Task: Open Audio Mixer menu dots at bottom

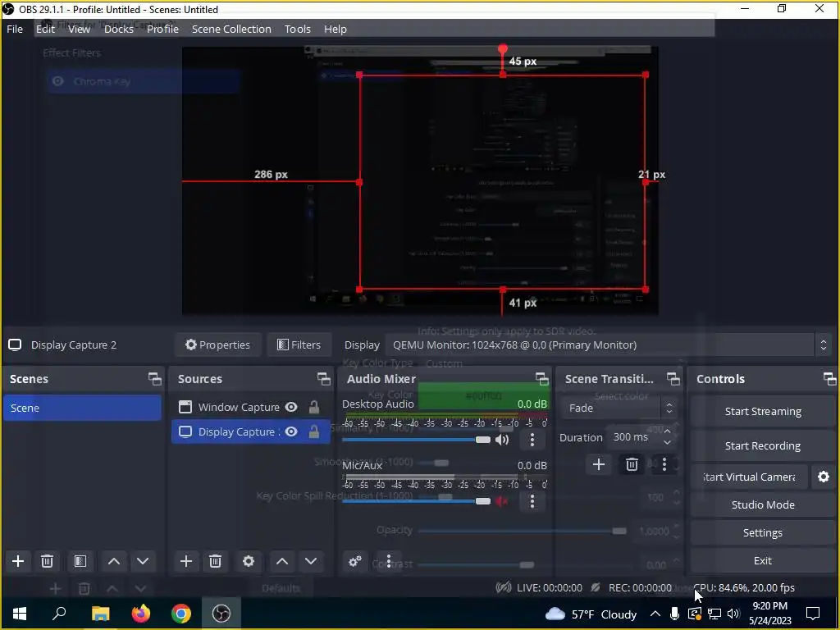Action: [389, 561]
